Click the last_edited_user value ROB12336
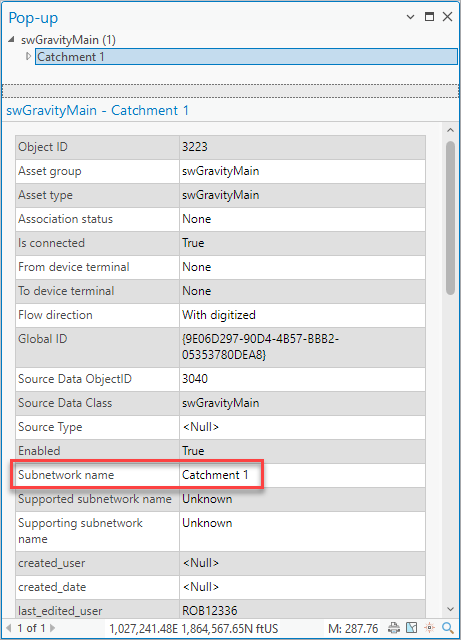 coord(209,611)
